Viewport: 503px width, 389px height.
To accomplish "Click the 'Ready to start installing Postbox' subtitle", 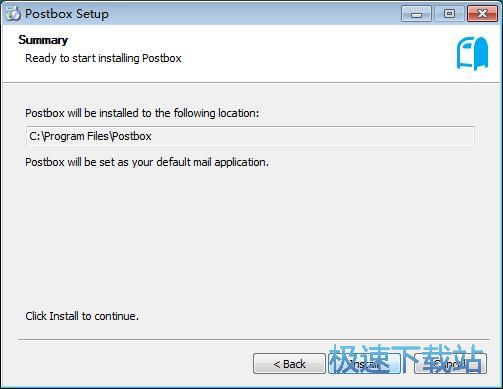I will click(x=103, y=58).
